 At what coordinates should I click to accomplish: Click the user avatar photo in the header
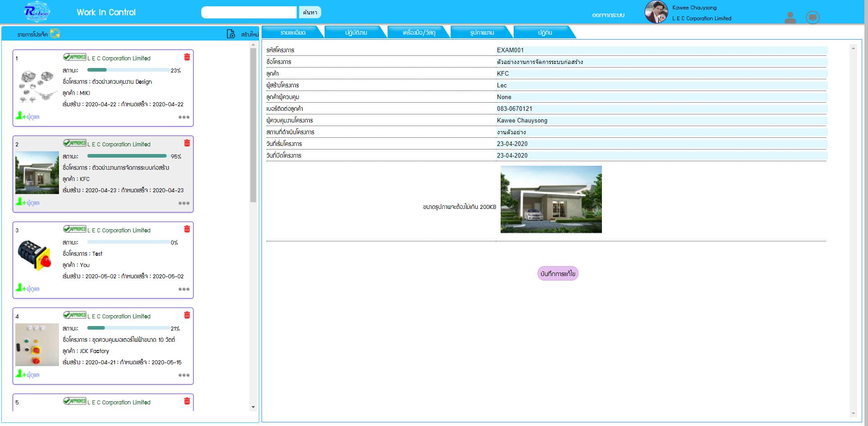656,12
